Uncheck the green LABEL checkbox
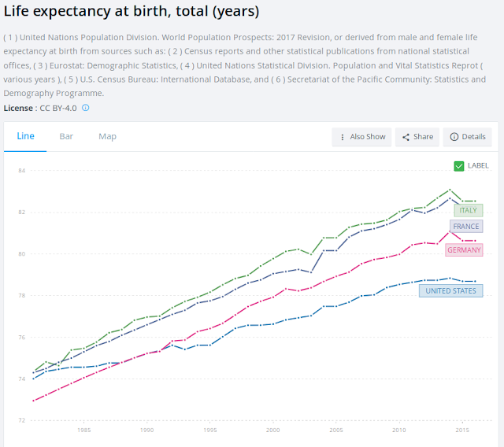The width and height of the screenshot is (504, 447). tap(459, 166)
